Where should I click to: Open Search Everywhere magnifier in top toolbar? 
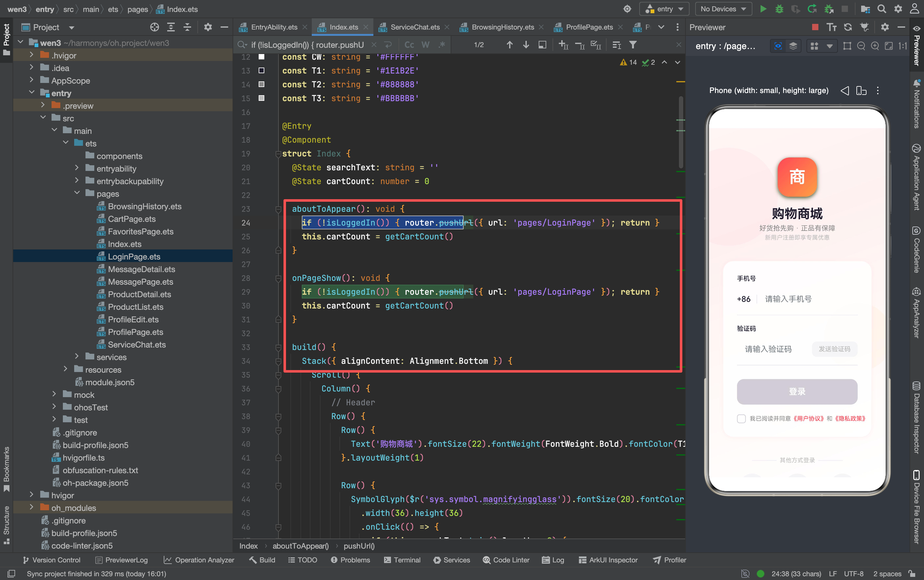pyautogui.click(x=882, y=9)
